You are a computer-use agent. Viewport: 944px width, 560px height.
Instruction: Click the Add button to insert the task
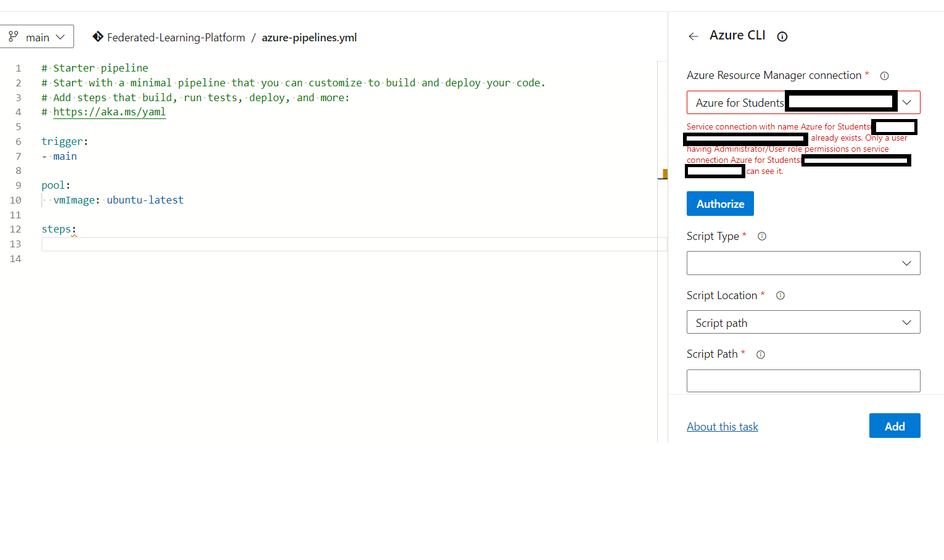pyautogui.click(x=894, y=426)
